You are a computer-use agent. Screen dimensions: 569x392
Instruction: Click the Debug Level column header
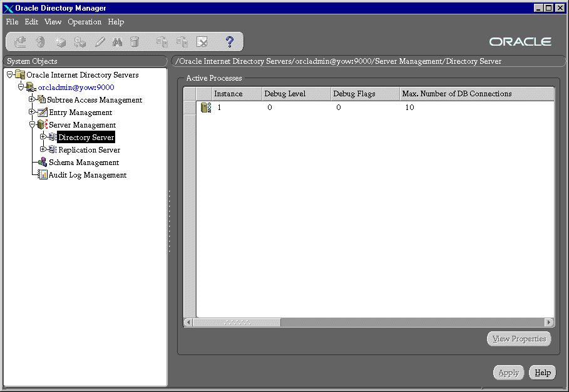click(x=285, y=94)
